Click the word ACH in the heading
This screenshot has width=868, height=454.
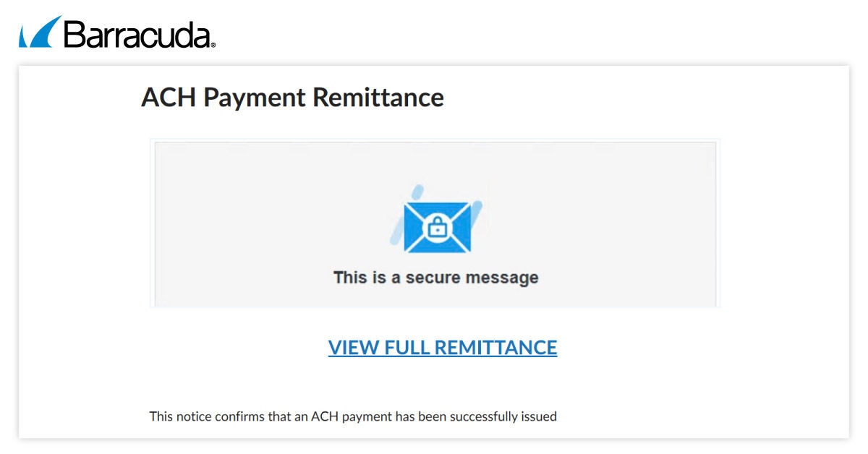(169, 97)
